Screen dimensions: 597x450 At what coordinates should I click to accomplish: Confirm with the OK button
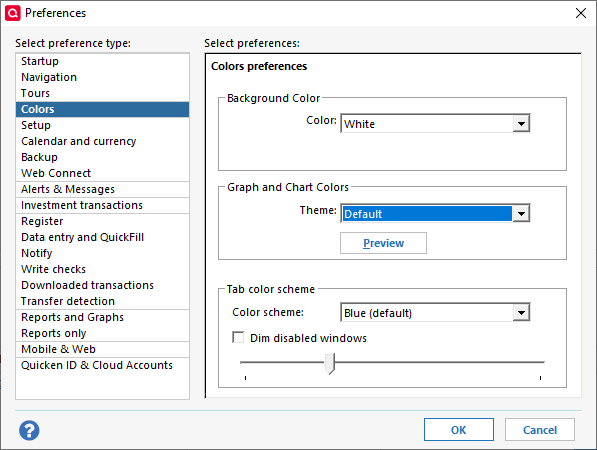[x=459, y=430]
